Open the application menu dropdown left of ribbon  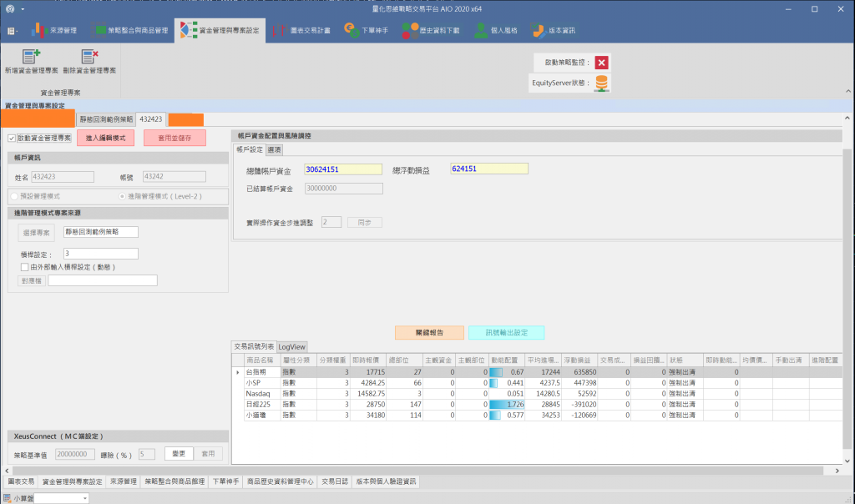(13, 31)
